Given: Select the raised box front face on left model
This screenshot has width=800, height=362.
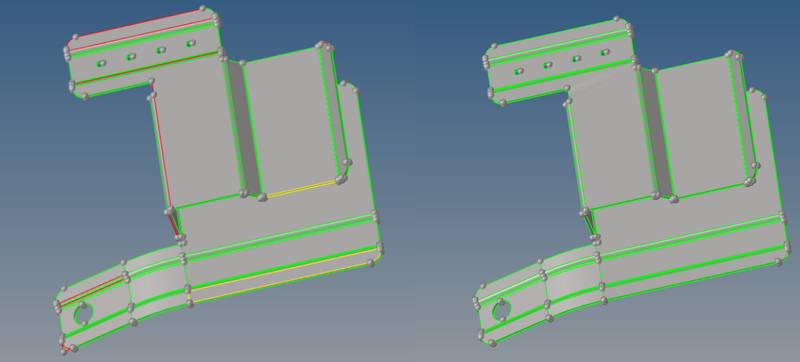Looking at the screenshot, I should click(x=291, y=121).
